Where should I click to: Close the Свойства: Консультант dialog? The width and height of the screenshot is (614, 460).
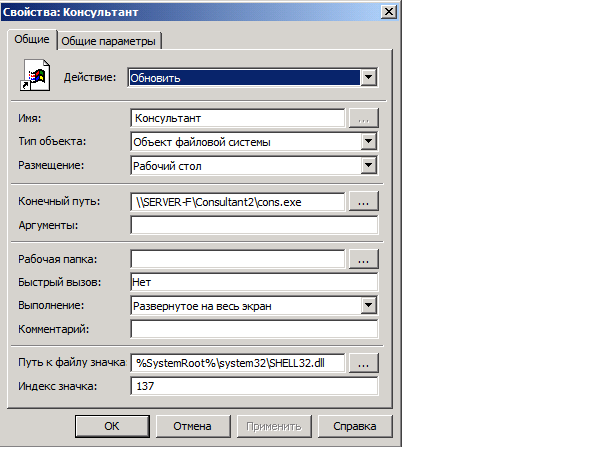(x=388, y=12)
